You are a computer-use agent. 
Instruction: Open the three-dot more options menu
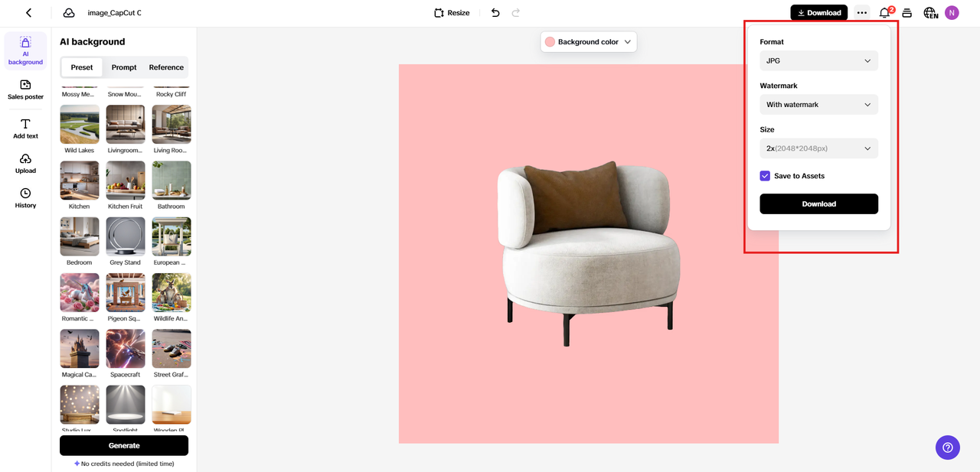(862, 13)
